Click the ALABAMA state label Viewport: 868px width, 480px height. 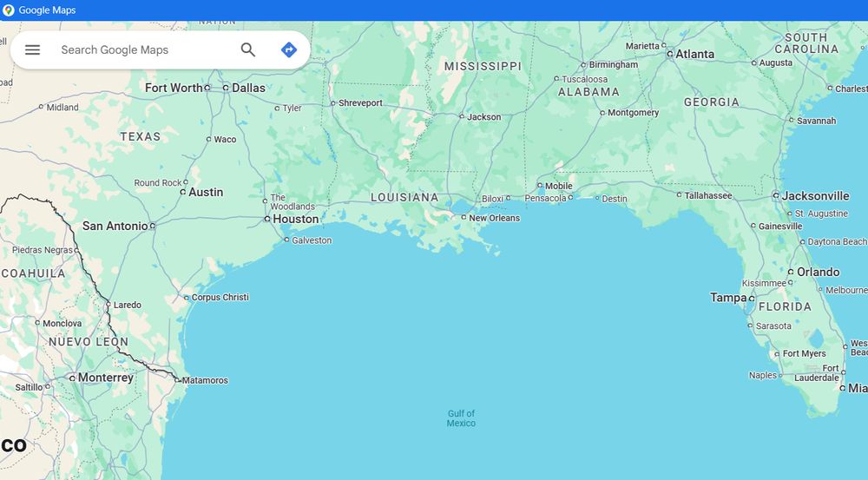pyautogui.click(x=589, y=92)
